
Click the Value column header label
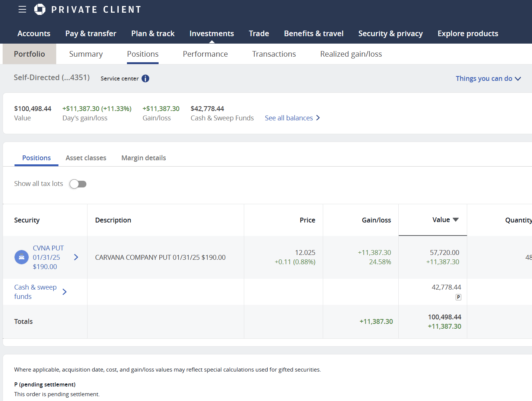441,220
